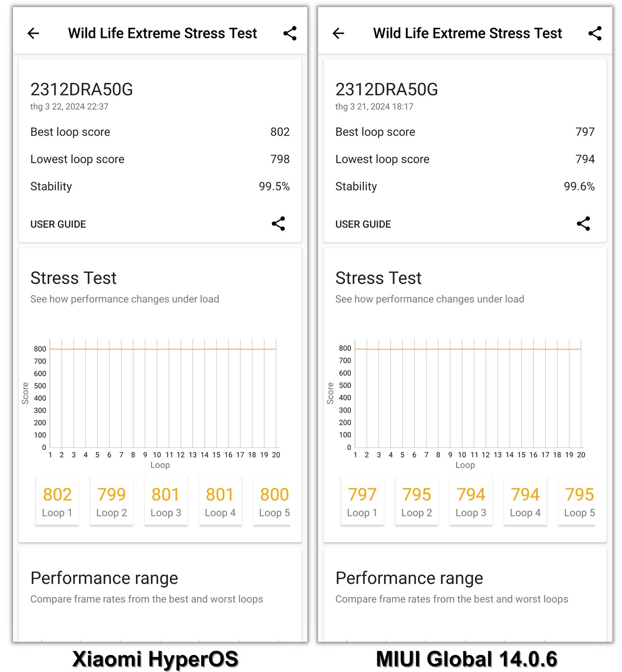Image resolution: width=622 pixels, height=672 pixels.
Task: Select the 802 Loop 1 score card
Action: [57, 500]
